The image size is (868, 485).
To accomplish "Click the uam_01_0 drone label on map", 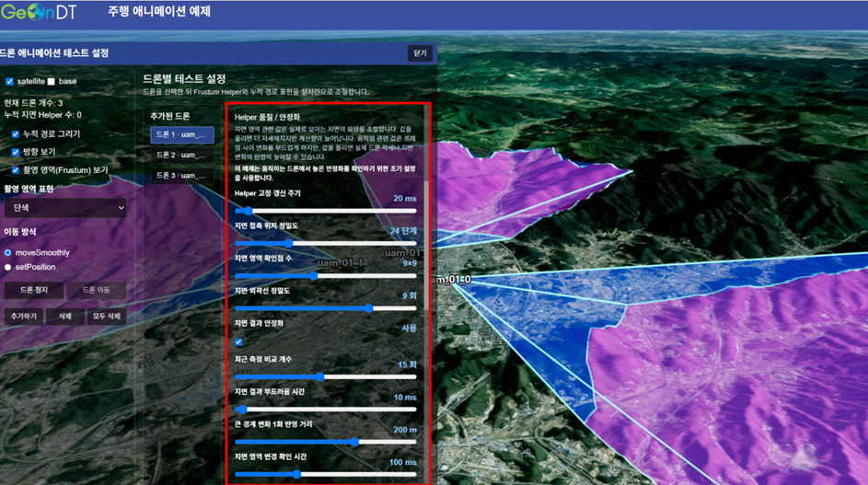I will tap(450, 279).
